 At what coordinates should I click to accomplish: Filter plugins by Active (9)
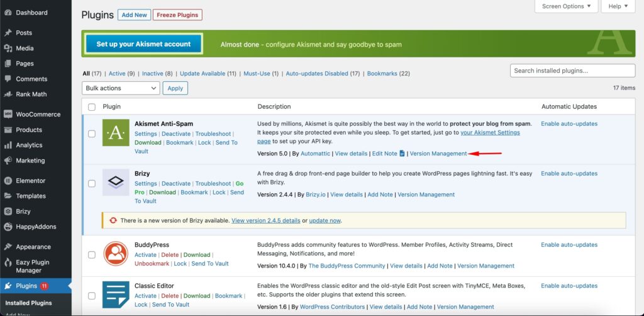(121, 74)
